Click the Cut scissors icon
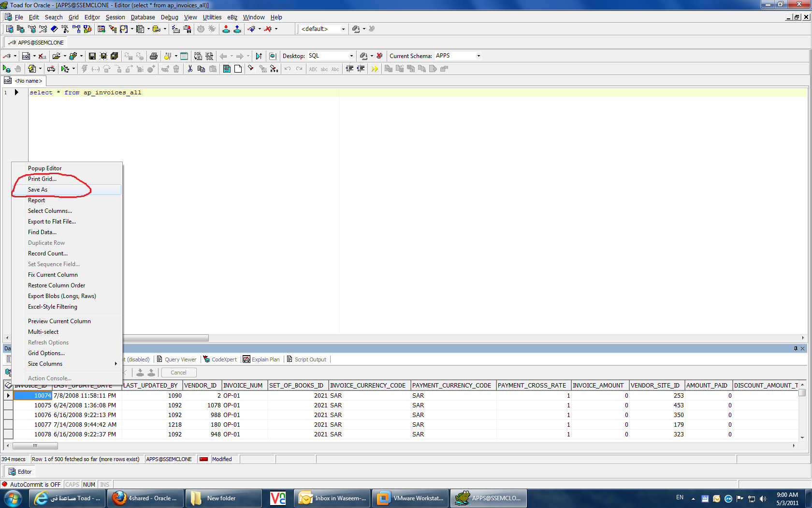This screenshot has height=508, width=812. click(190, 69)
